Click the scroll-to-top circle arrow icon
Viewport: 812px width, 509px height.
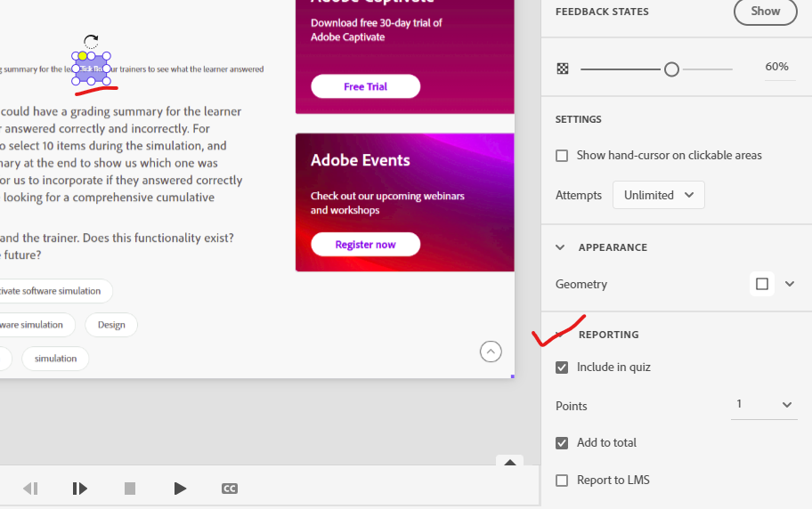tap(491, 351)
